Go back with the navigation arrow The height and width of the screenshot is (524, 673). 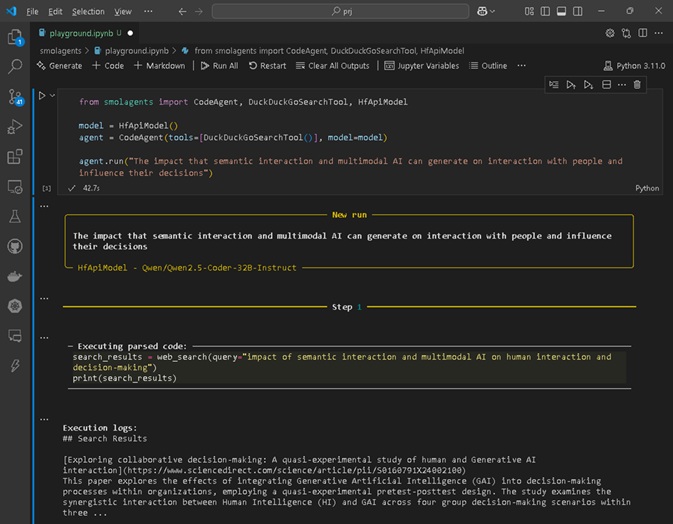tap(182, 12)
